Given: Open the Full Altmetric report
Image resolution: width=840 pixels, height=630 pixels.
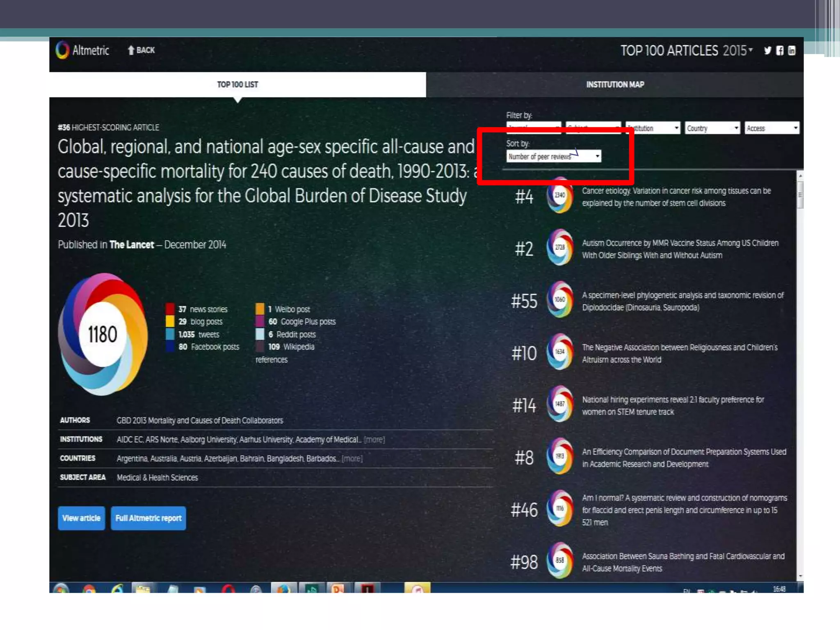Looking at the screenshot, I should pos(148,518).
